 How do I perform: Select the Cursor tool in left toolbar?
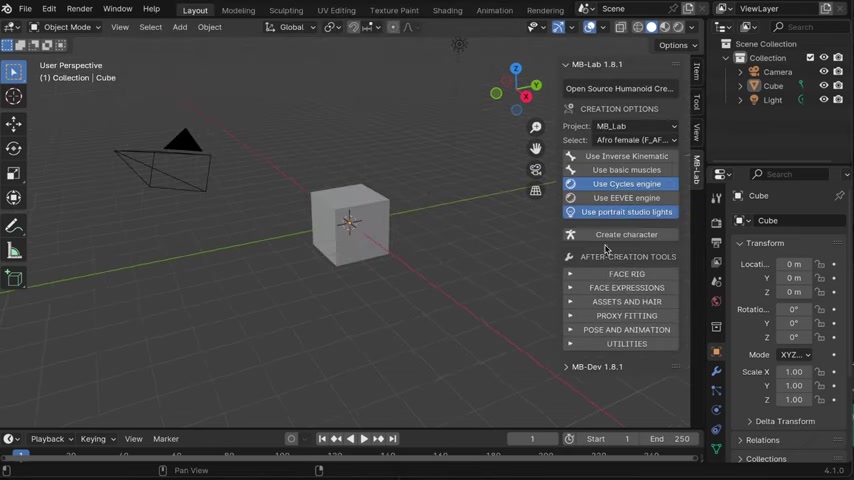(x=14, y=97)
